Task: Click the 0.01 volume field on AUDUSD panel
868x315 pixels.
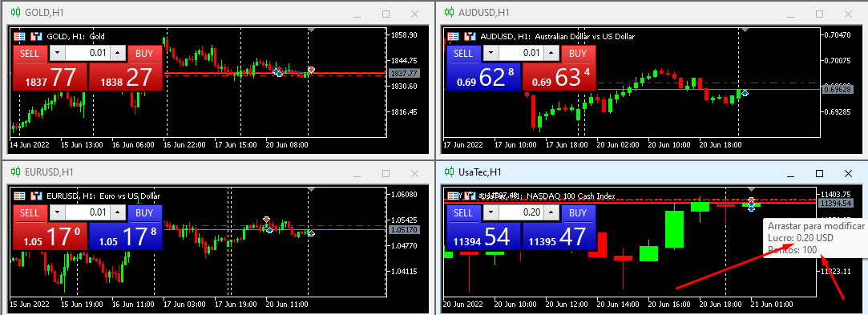Action: 522,53
